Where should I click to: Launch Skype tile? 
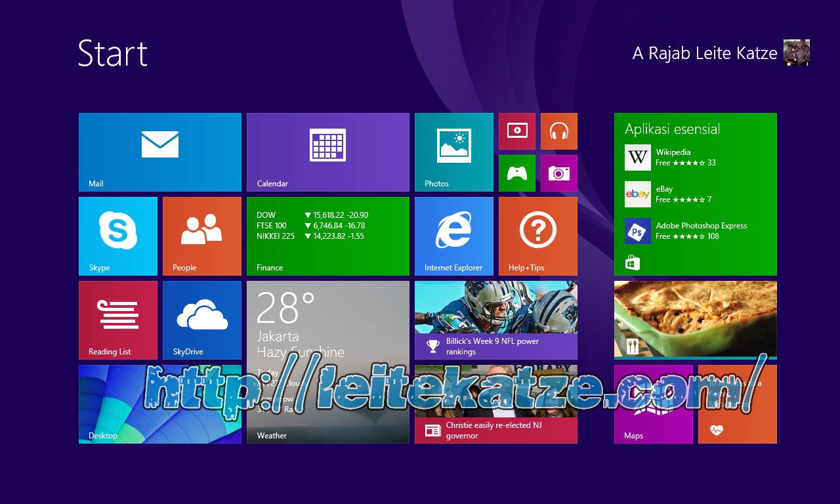click(x=118, y=236)
